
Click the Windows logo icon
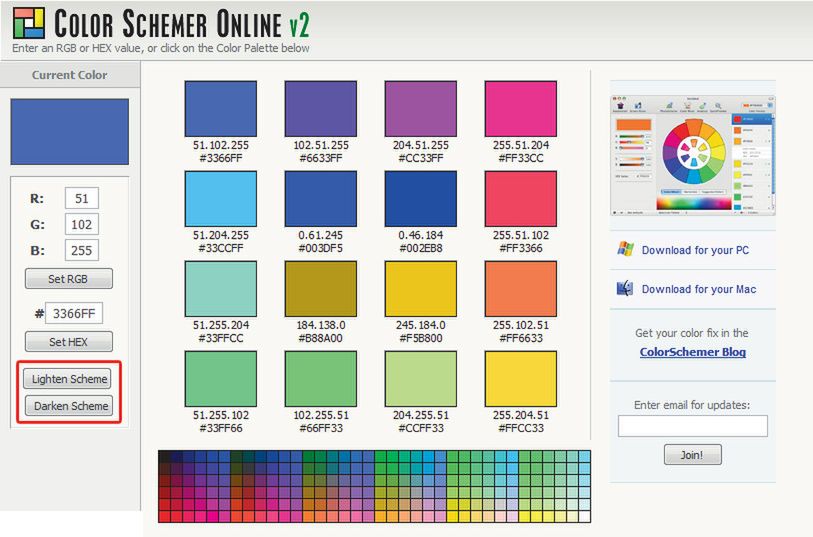pos(625,249)
